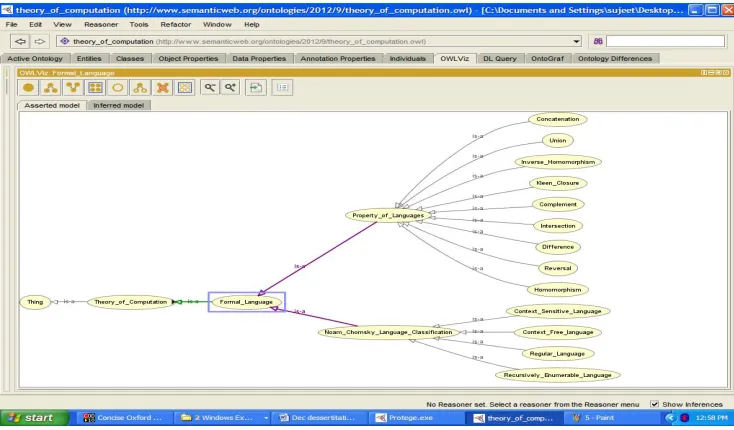Screen dimensions: 734x430
Task: Open the Window menu
Action: 217,24
